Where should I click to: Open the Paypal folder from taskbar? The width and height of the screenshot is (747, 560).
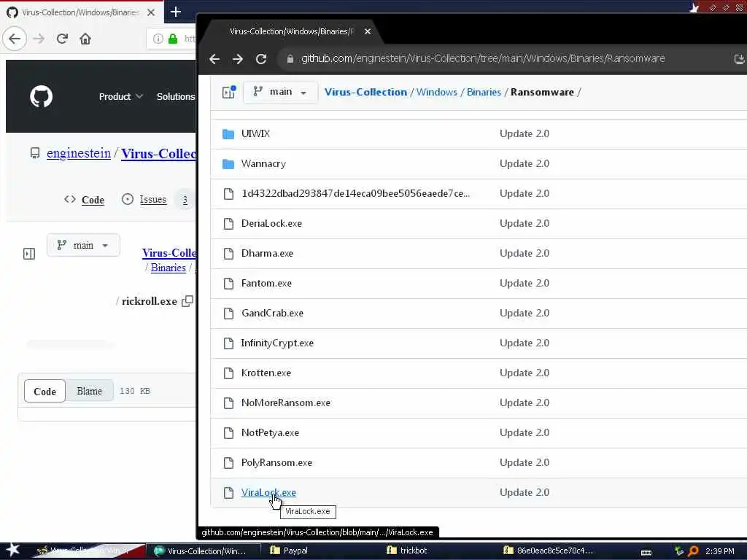pos(289,551)
